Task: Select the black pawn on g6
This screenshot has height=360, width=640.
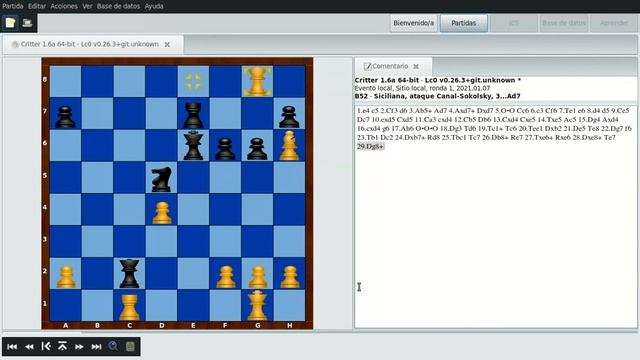Action: pos(257,149)
